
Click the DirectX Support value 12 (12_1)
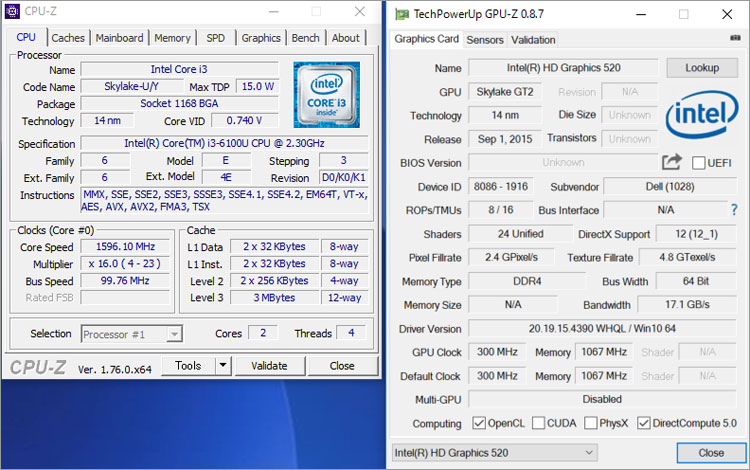pos(696,234)
